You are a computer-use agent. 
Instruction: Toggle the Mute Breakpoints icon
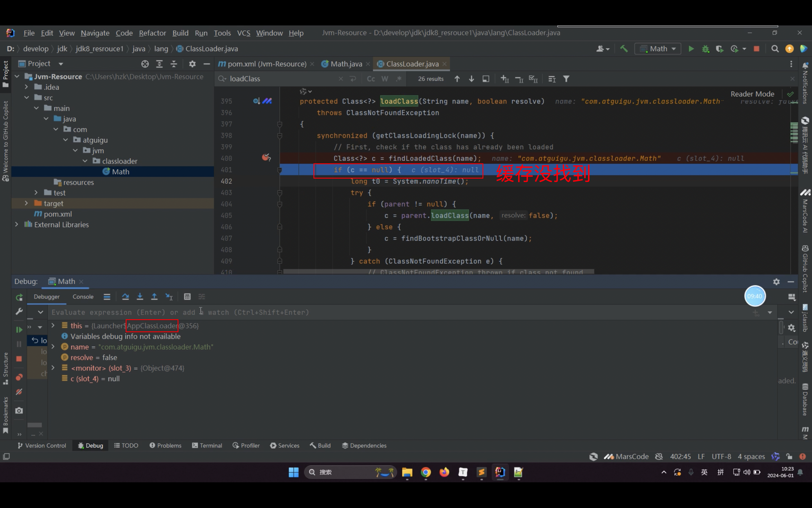pyautogui.click(x=19, y=392)
